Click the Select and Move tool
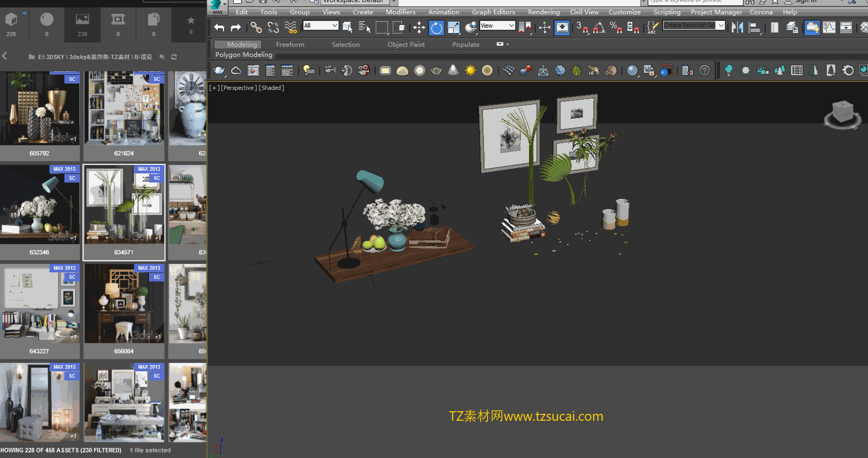 [x=419, y=28]
